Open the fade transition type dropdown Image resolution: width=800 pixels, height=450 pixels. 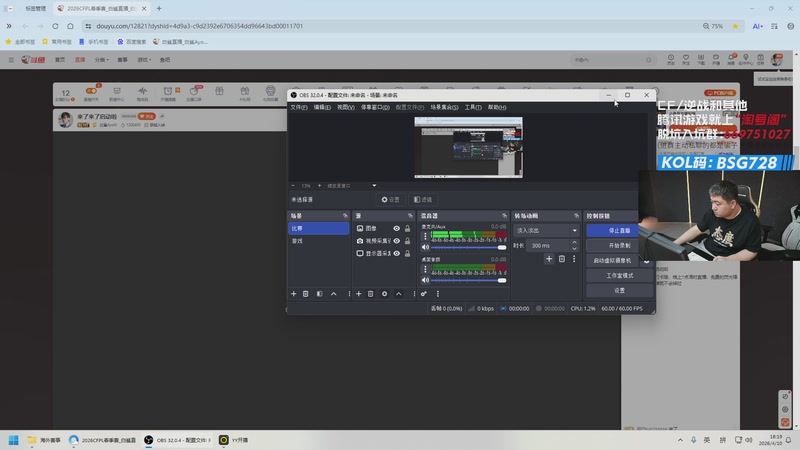click(546, 231)
